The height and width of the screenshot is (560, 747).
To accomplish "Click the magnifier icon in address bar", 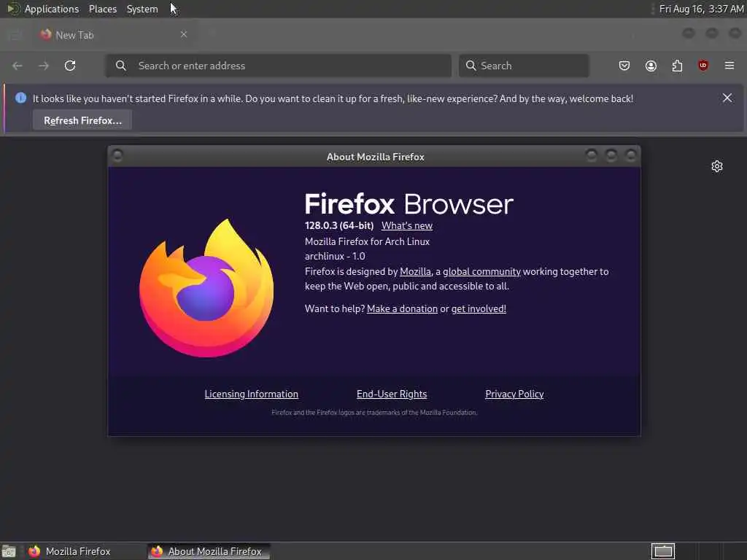I will (121, 66).
